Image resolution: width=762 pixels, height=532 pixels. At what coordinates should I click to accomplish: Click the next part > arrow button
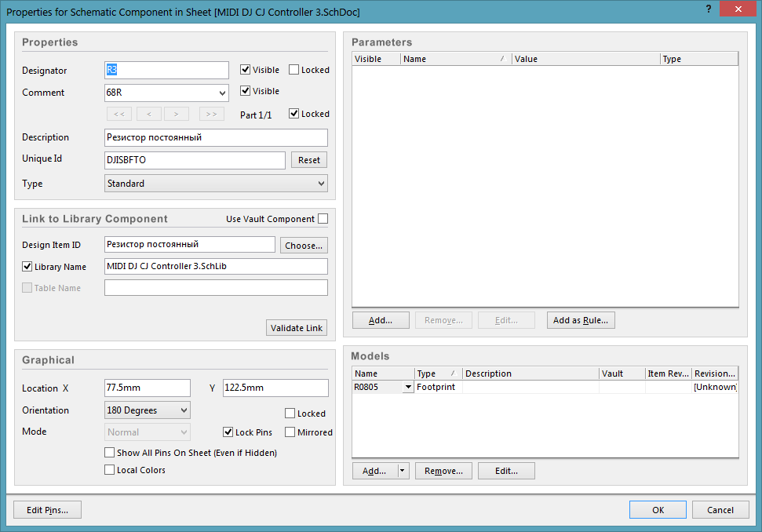coord(177,114)
